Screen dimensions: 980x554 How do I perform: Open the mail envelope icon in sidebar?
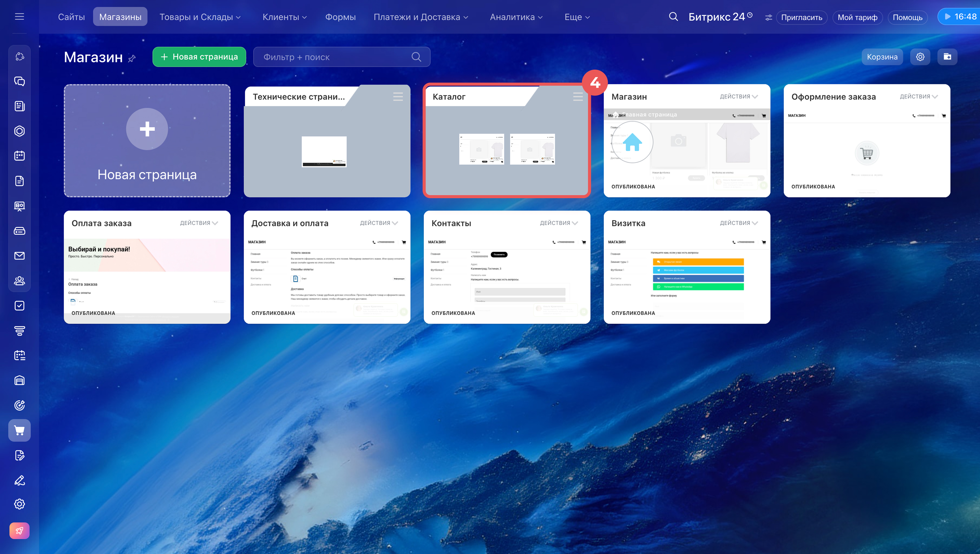coord(19,256)
